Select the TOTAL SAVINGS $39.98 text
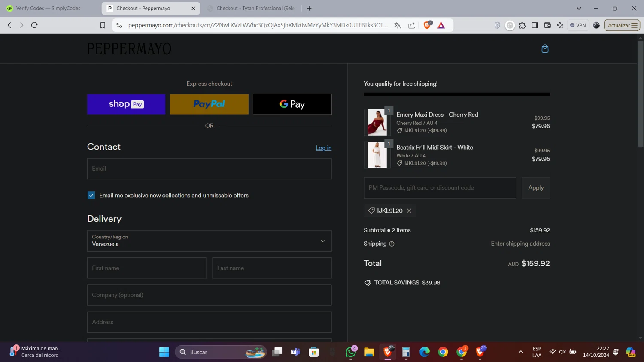 (407, 283)
